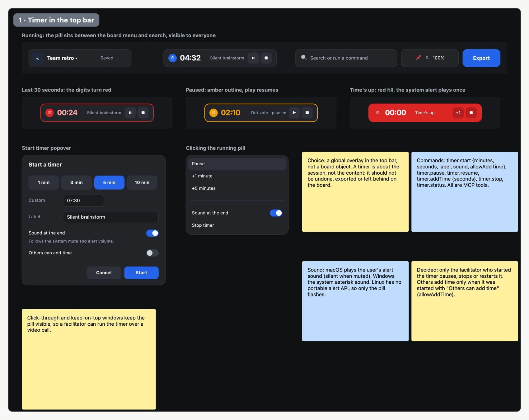Viewport: 529px width, 420px height.
Task: Choose +1 minute from the pill menu
Action: 237,176
